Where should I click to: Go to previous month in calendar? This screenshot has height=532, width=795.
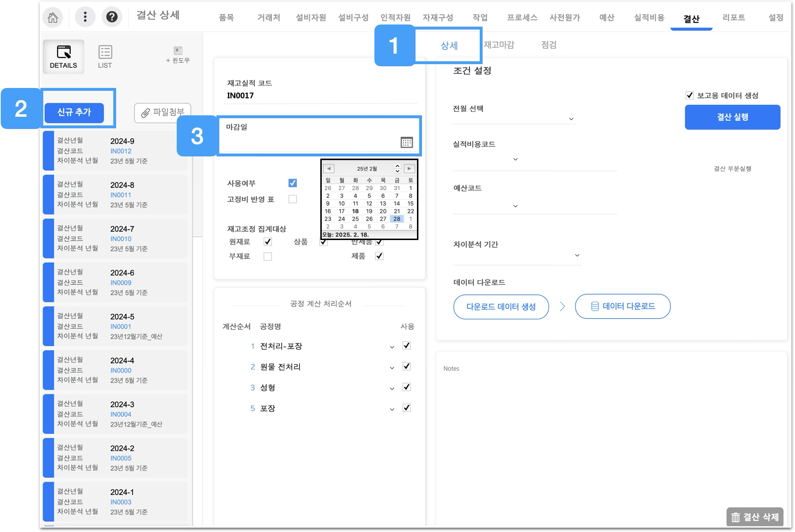pos(329,168)
